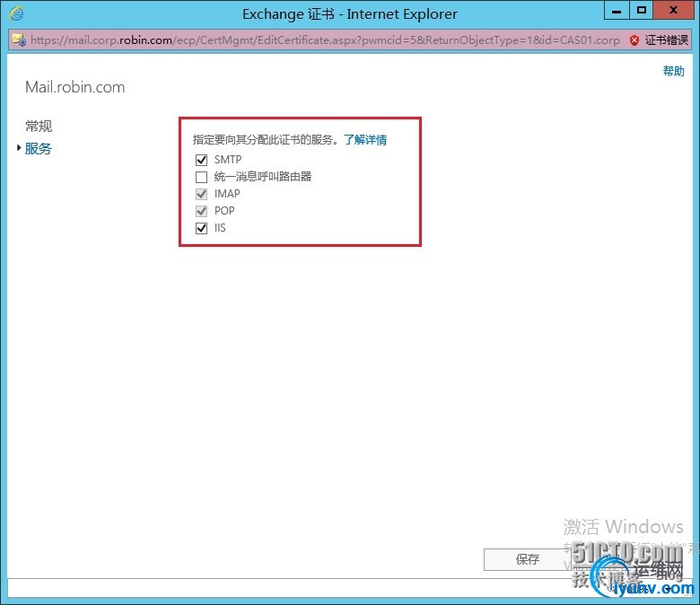Switch to the 常规 tab

click(39, 126)
